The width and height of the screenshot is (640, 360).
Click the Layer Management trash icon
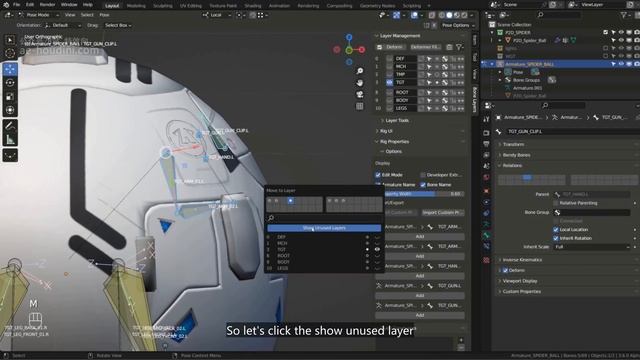click(x=449, y=47)
